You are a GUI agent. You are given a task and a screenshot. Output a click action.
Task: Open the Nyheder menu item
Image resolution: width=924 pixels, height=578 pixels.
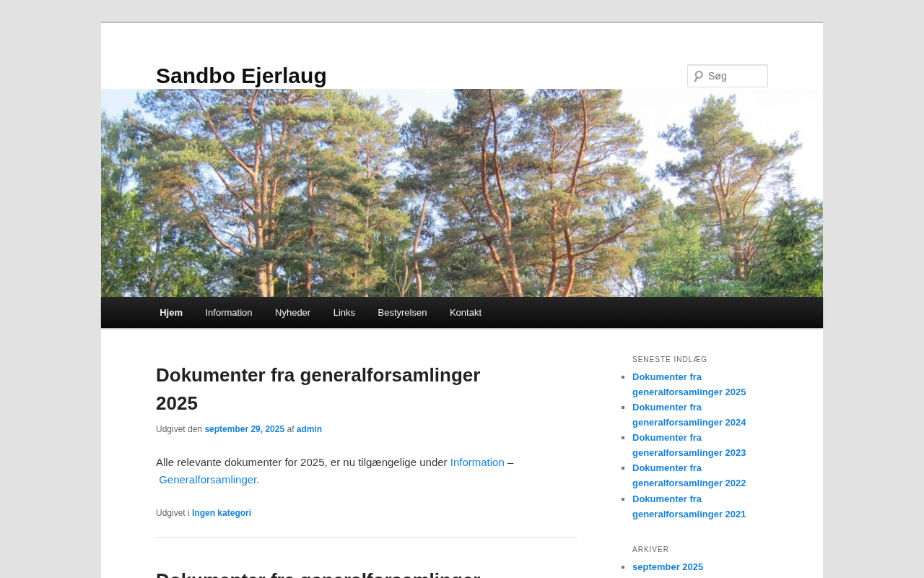click(292, 313)
